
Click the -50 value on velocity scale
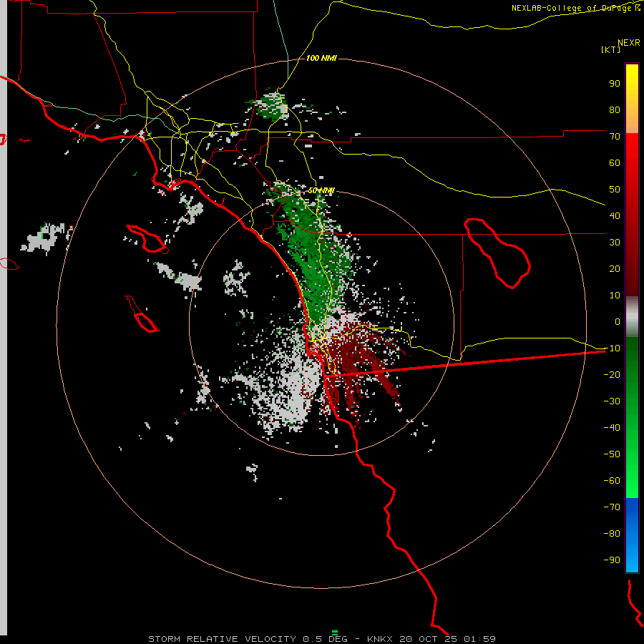(612, 454)
